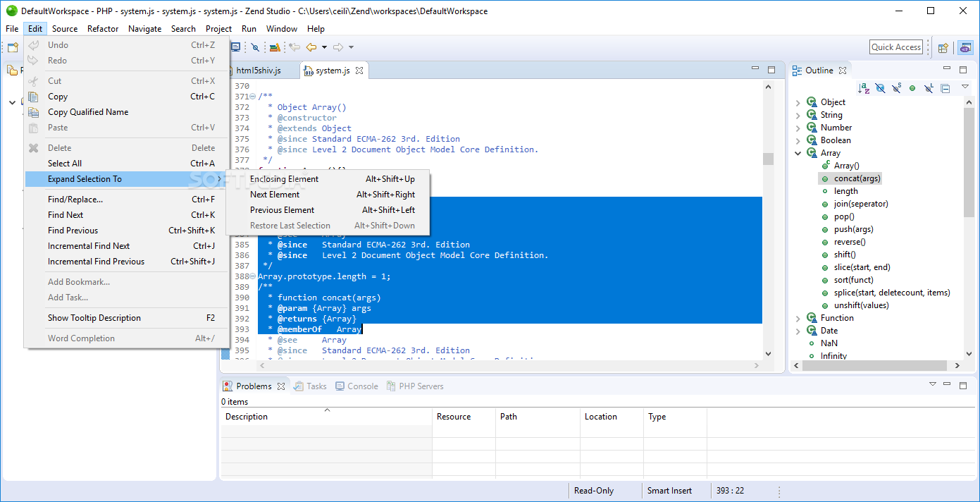Image resolution: width=980 pixels, height=502 pixels.
Task: Close the system.js editor tab
Action: tap(359, 71)
